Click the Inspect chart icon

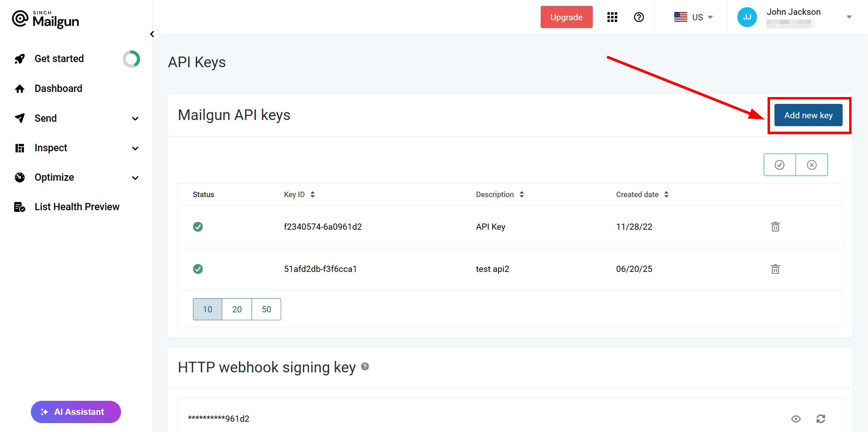(x=20, y=148)
